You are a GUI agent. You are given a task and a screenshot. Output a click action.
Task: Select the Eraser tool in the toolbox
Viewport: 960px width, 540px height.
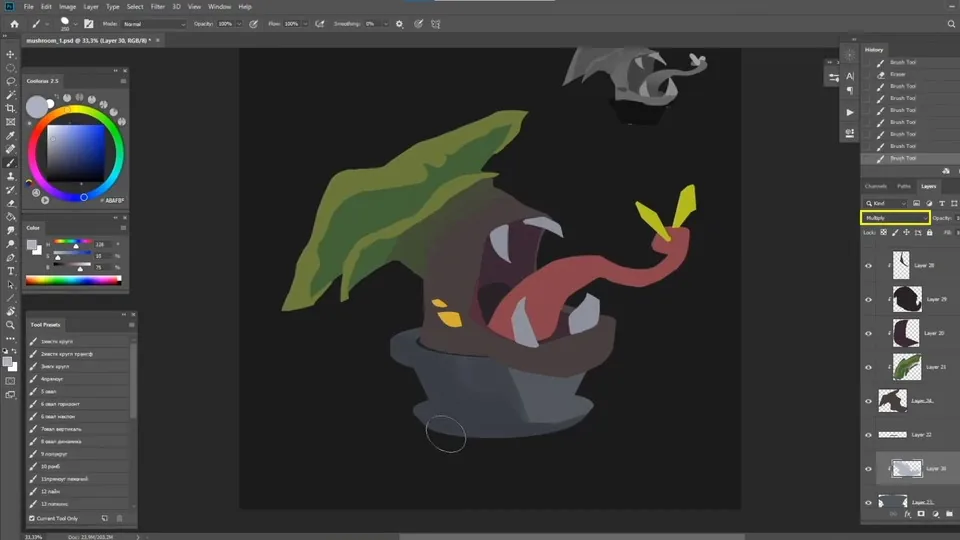pos(10,203)
